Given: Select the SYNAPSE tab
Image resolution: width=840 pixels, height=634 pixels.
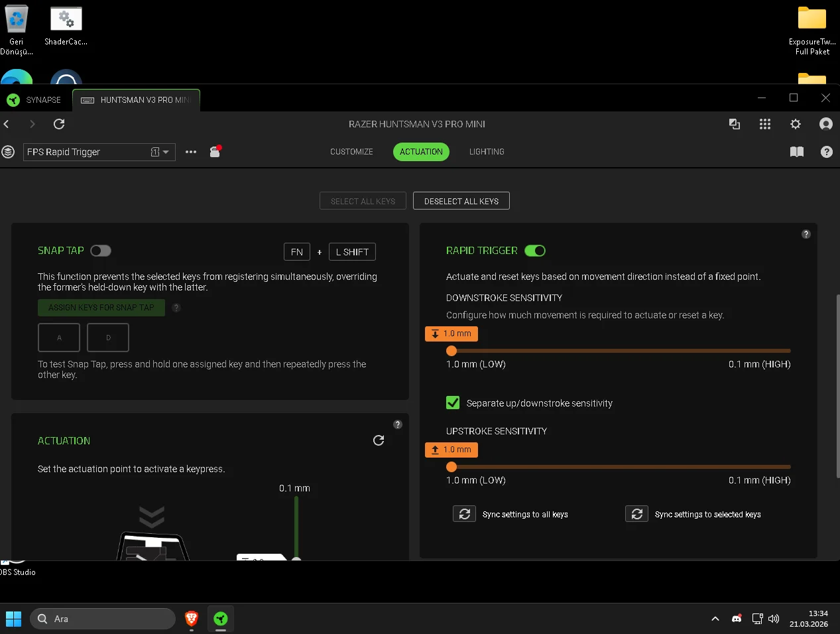Looking at the screenshot, I should [34, 100].
